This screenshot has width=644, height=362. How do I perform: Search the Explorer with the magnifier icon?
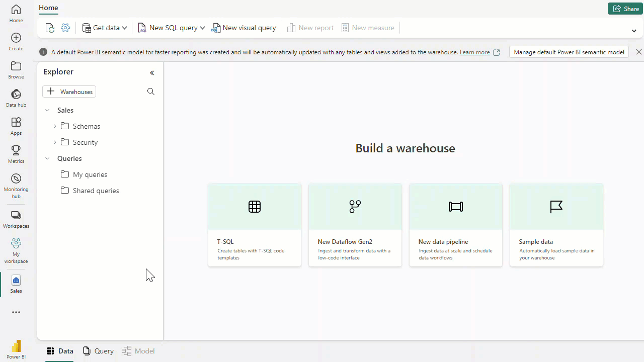(x=151, y=92)
